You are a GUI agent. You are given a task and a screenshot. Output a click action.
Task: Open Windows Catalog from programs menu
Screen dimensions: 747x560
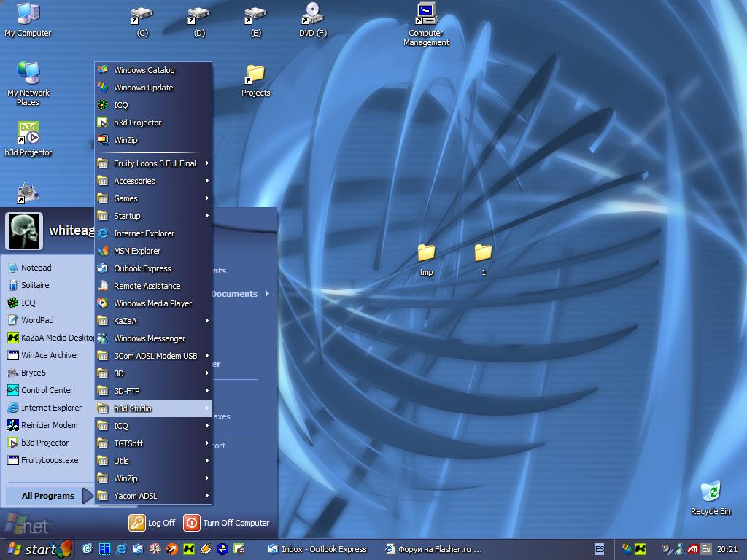click(x=153, y=70)
